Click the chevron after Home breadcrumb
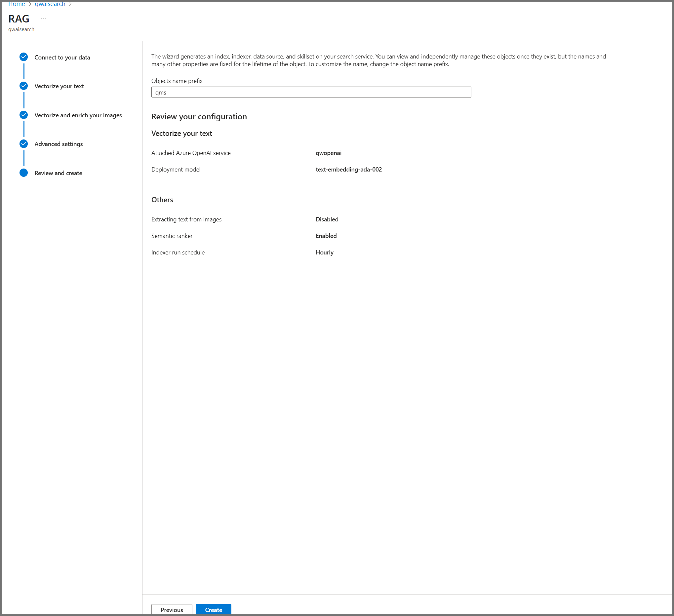 [30, 4]
